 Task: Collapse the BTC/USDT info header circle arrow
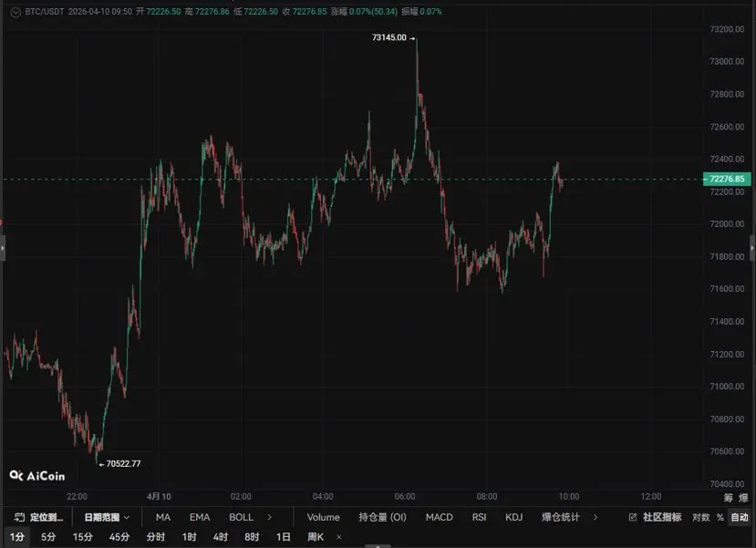click(x=16, y=12)
